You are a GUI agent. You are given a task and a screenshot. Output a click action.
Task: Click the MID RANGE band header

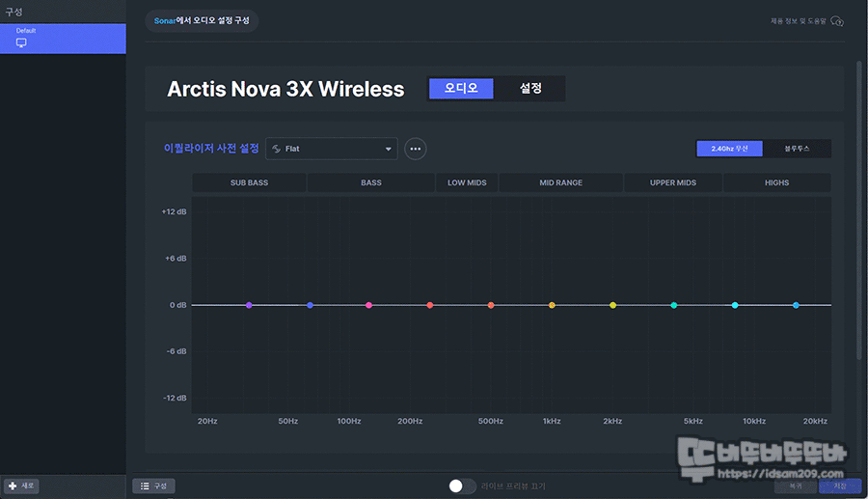pyautogui.click(x=560, y=182)
